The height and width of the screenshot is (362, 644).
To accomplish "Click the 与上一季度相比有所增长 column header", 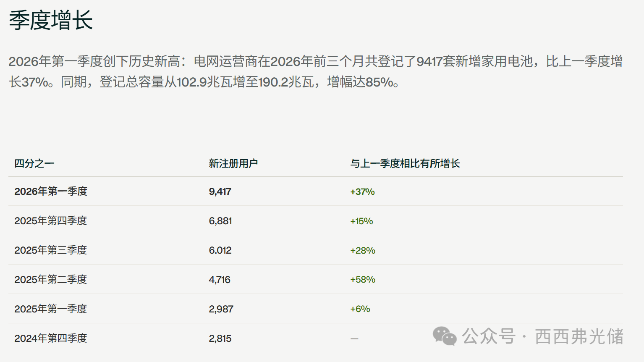I will click(405, 163).
